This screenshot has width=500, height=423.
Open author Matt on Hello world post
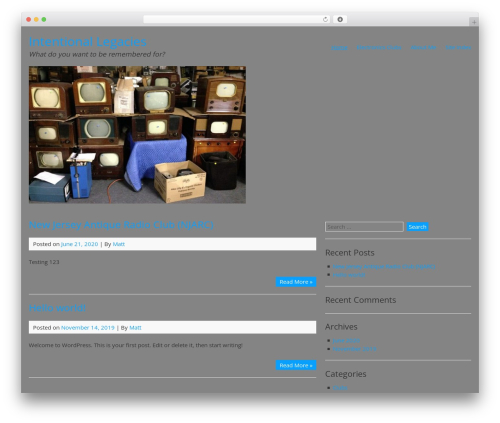click(135, 328)
